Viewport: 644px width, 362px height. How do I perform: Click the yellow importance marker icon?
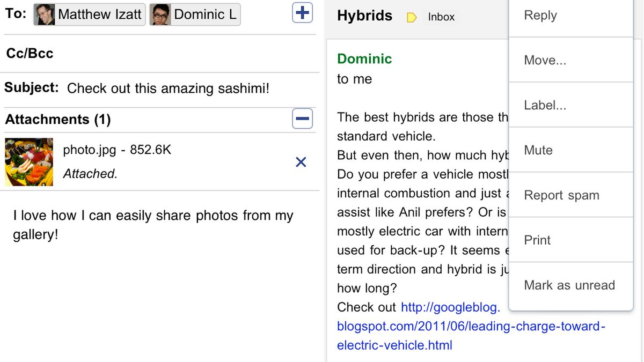412,18
